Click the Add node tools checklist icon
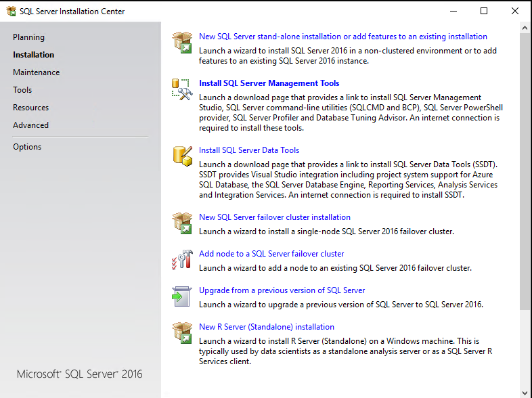Image resolution: width=532 pixels, height=398 pixels. 182,260
